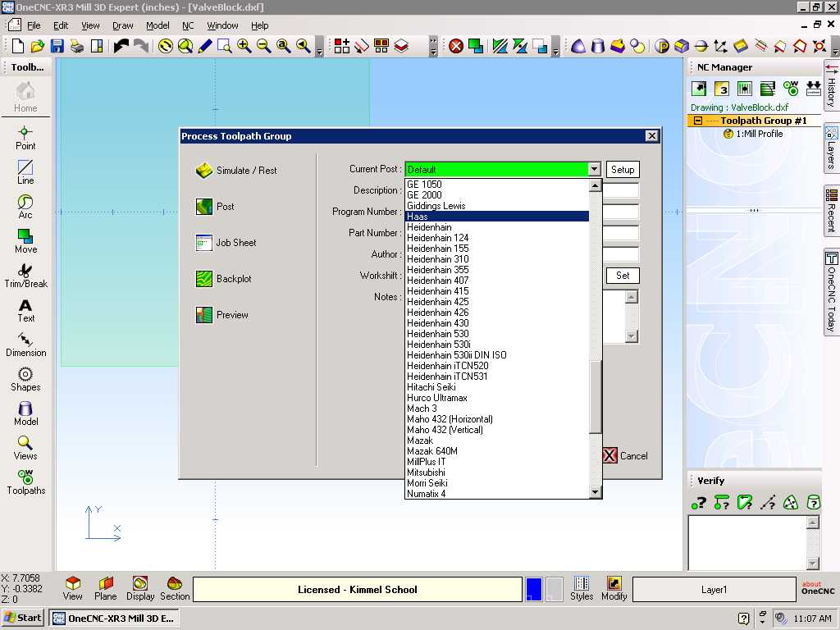This screenshot has height=630, width=840.
Task: Select Haas from the post list
Action: point(496,217)
